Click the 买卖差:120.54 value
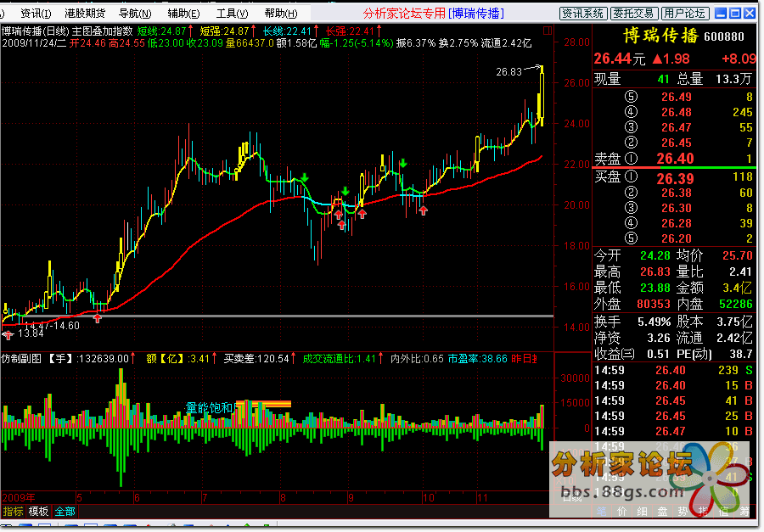The height and width of the screenshot is (532, 764). pyautogui.click(x=256, y=359)
